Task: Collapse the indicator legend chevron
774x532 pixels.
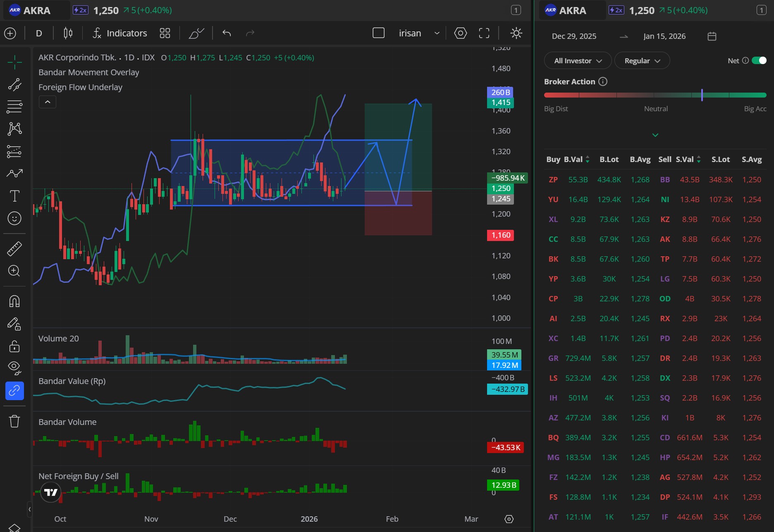Action: (x=48, y=102)
